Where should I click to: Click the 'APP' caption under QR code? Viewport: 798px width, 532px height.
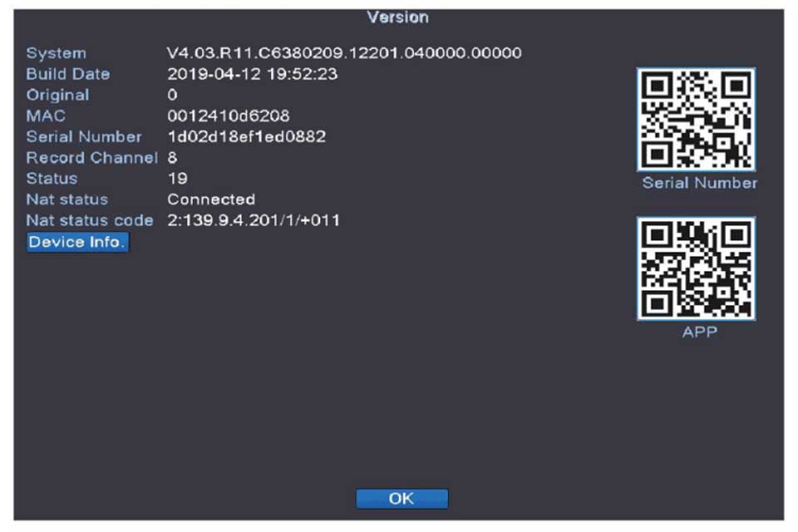pos(699,332)
